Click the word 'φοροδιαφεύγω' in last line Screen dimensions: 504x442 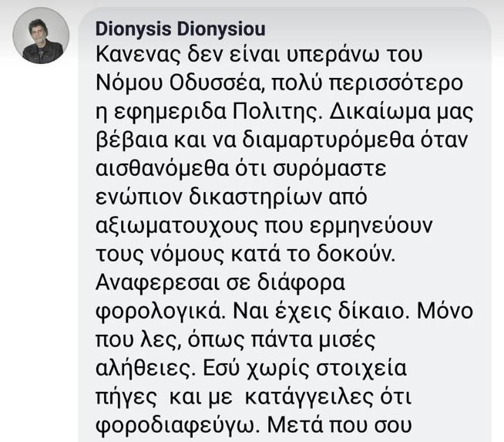click(178, 426)
